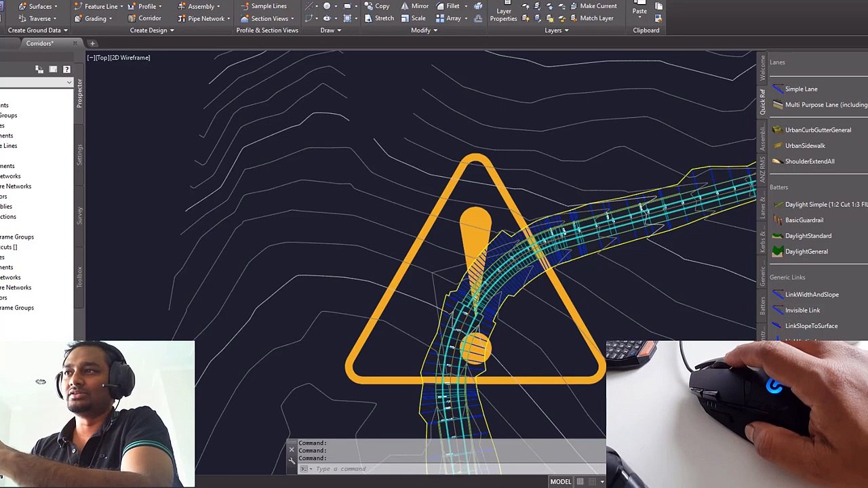Click the Grading tool icon
The width and height of the screenshot is (868, 488).
coord(78,18)
